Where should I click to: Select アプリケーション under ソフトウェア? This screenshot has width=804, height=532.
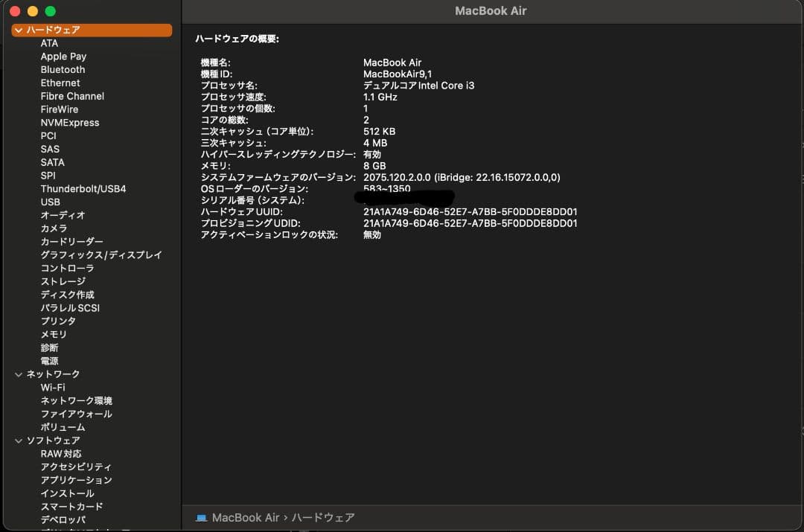click(77, 480)
